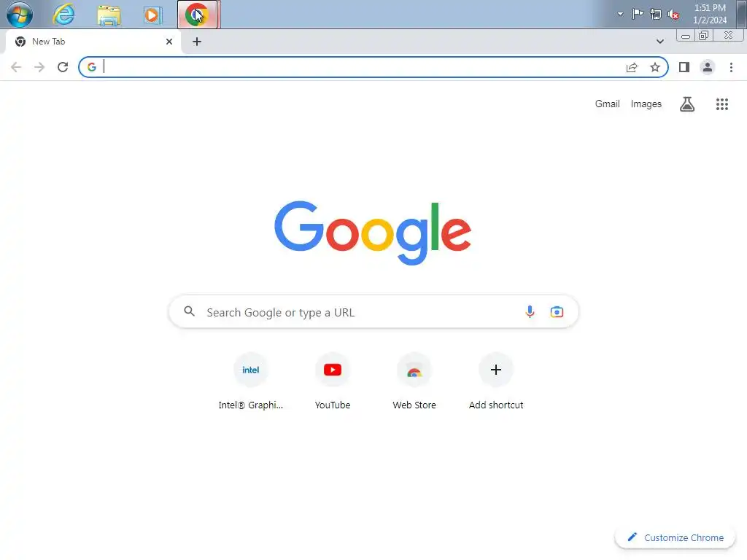Open the Web Store shortcut

(414, 382)
